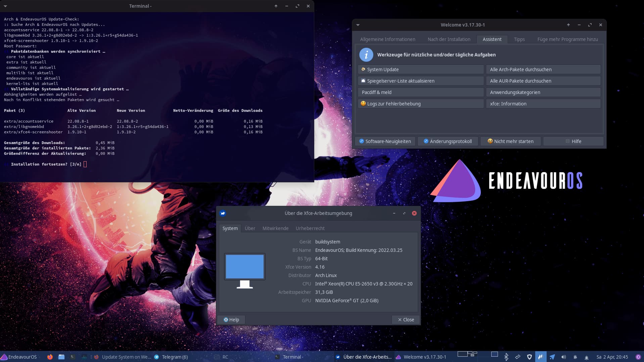644x362 pixels.
Task: Click the Telegram paper plane tray icon
Action: (552, 357)
